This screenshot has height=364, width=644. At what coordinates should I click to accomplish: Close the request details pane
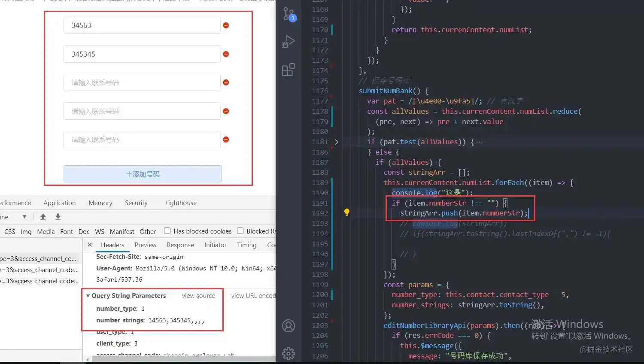click(x=90, y=245)
